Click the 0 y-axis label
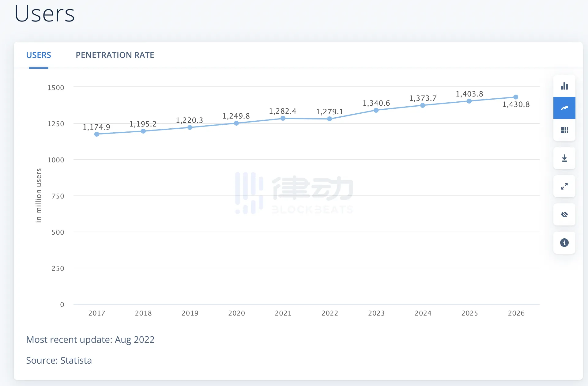The width and height of the screenshot is (588, 386). pyautogui.click(x=62, y=305)
